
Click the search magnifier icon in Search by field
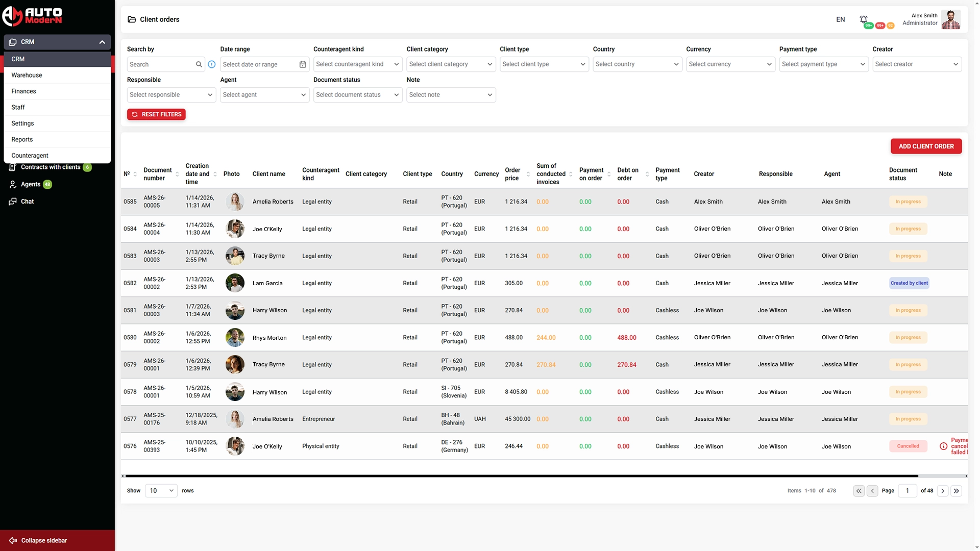(x=199, y=64)
